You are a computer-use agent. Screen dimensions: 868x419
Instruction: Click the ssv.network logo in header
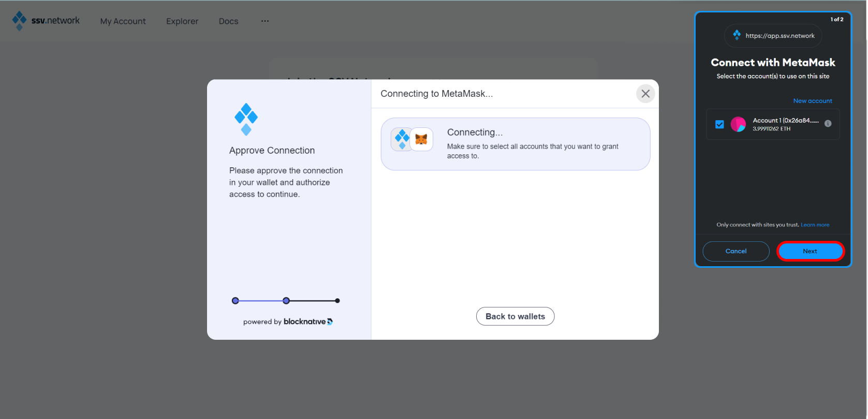tap(46, 21)
